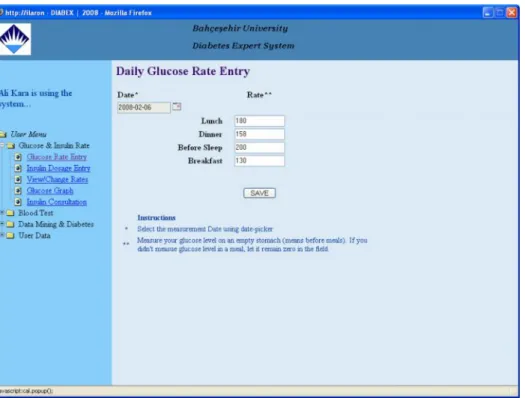
Task: Select the Glucose & Insulin Rate label
Action: [x=54, y=146]
